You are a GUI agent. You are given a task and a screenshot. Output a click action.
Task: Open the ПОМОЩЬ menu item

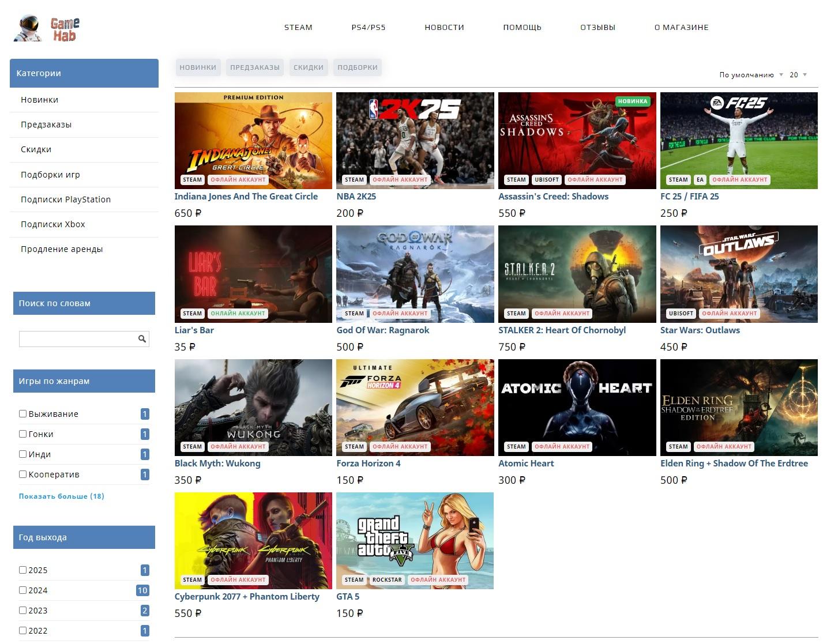tap(522, 27)
